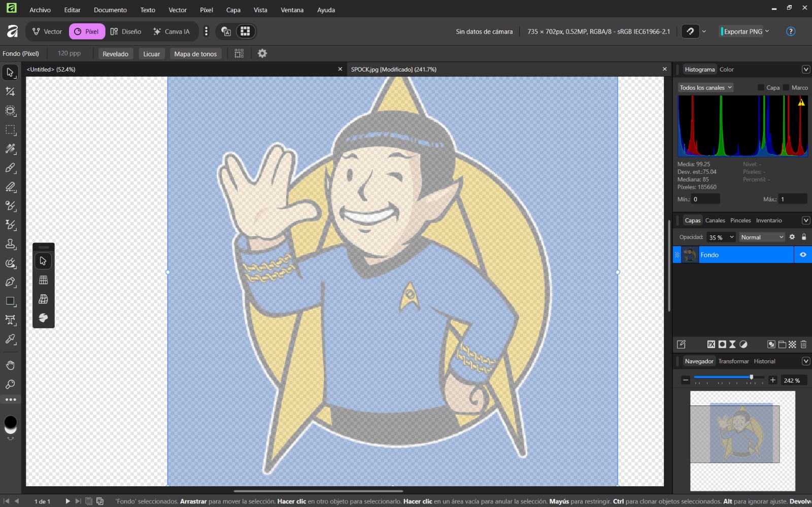The width and height of the screenshot is (812, 507).
Task: Check the Marco checkbox in Histograma
Action: [x=785, y=87]
